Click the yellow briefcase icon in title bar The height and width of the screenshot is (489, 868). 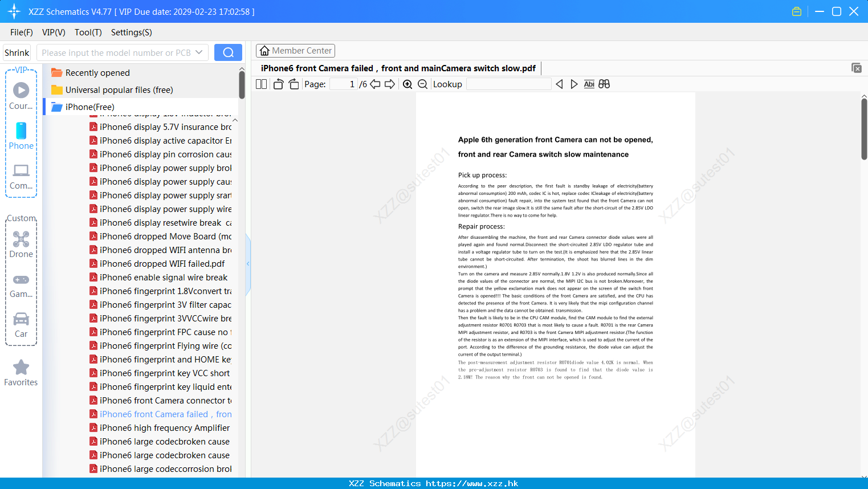coord(797,11)
